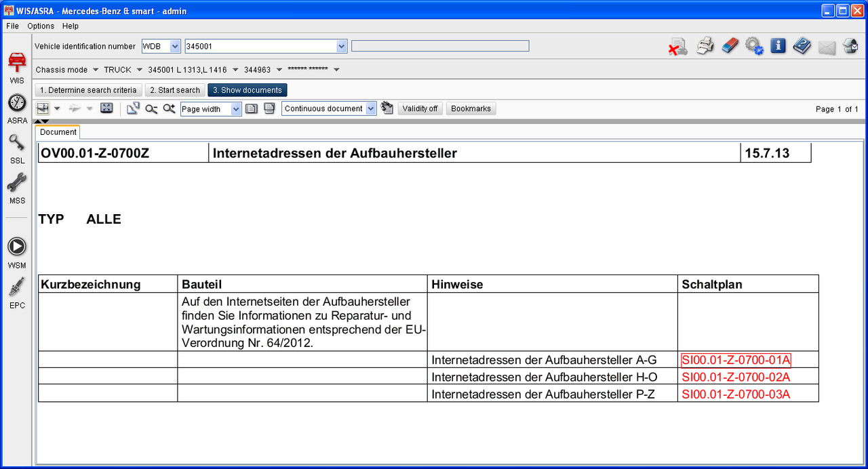868x469 pixels.
Task: Click the refresh mail icon
Action: point(850,47)
